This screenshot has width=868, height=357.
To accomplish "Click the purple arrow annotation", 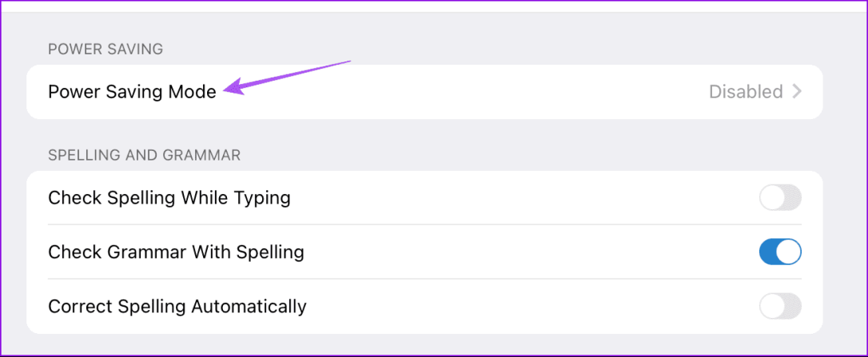I will point(288,77).
